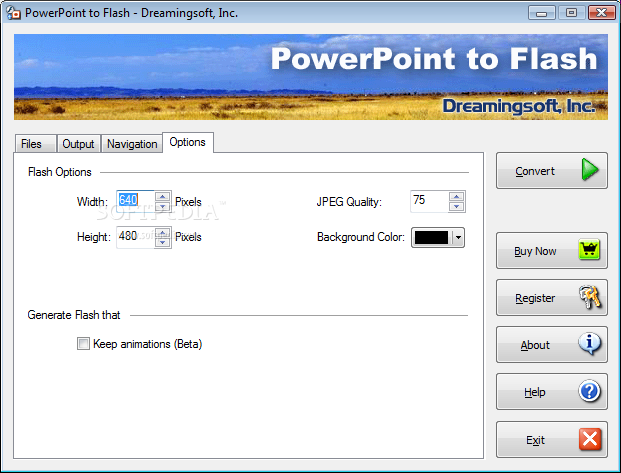This screenshot has width=621, height=473.
Task: Quit using the Exit button
Action: coord(552,439)
